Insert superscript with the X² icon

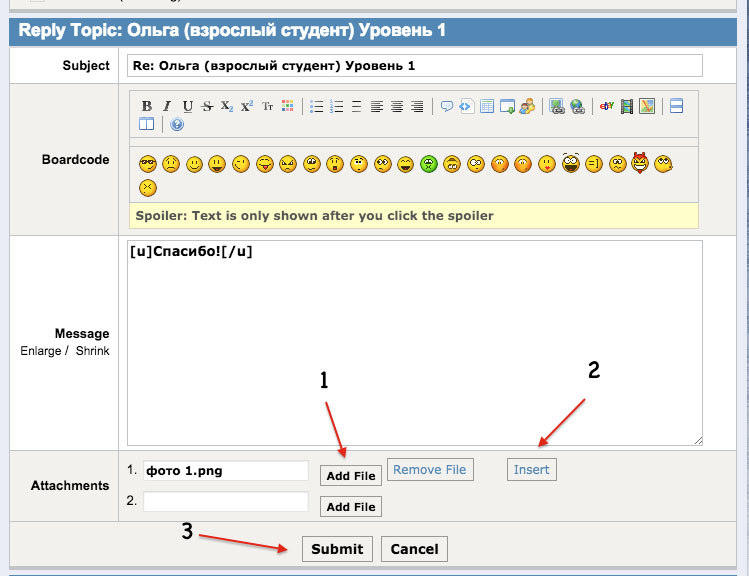pyautogui.click(x=247, y=106)
